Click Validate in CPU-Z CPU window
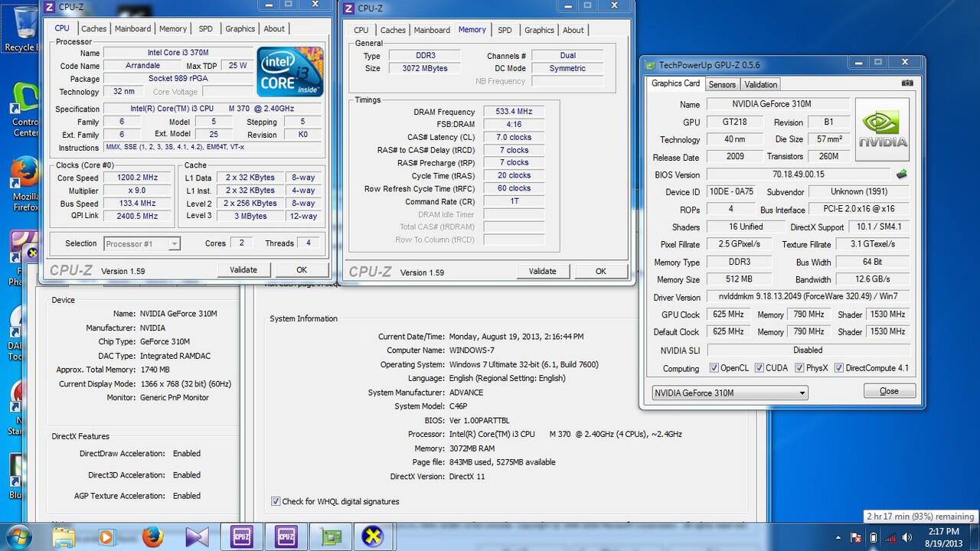The height and width of the screenshot is (551, 980). click(x=243, y=269)
